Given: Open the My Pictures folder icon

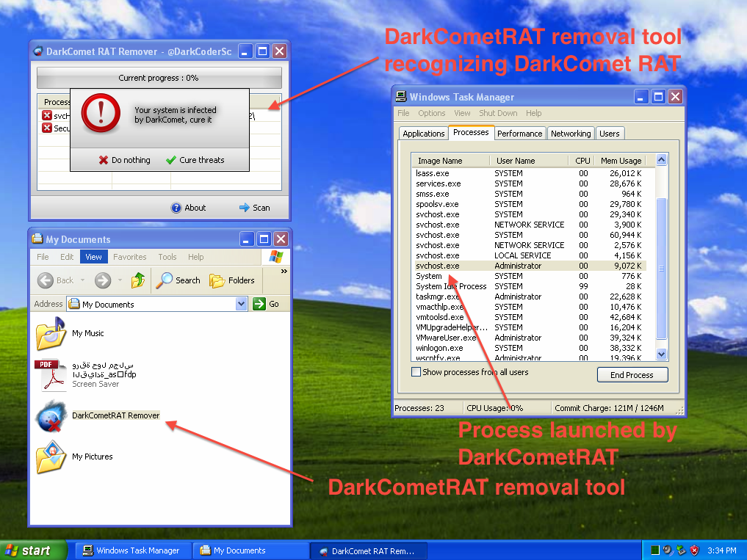Looking at the screenshot, I should coord(50,457).
